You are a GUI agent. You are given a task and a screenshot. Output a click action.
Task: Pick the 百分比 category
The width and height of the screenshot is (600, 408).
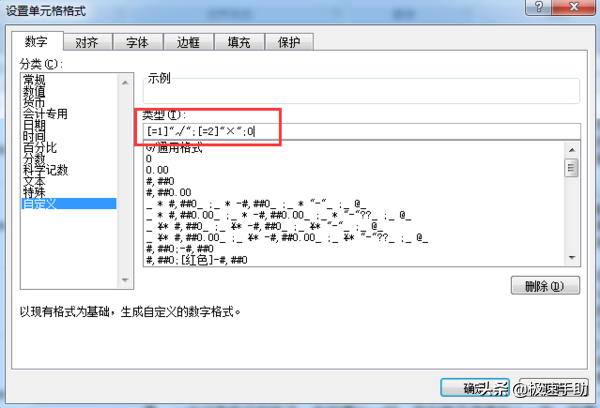40,147
